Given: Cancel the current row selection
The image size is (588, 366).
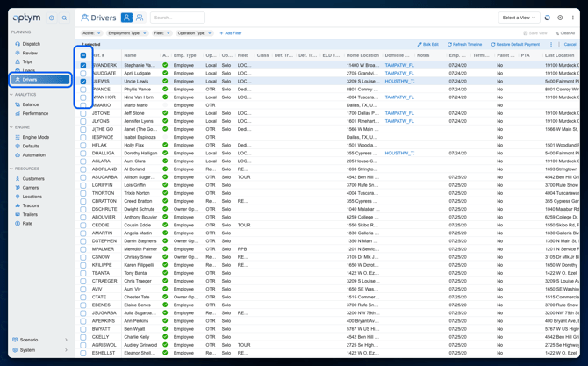Looking at the screenshot, I should point(570,44).
